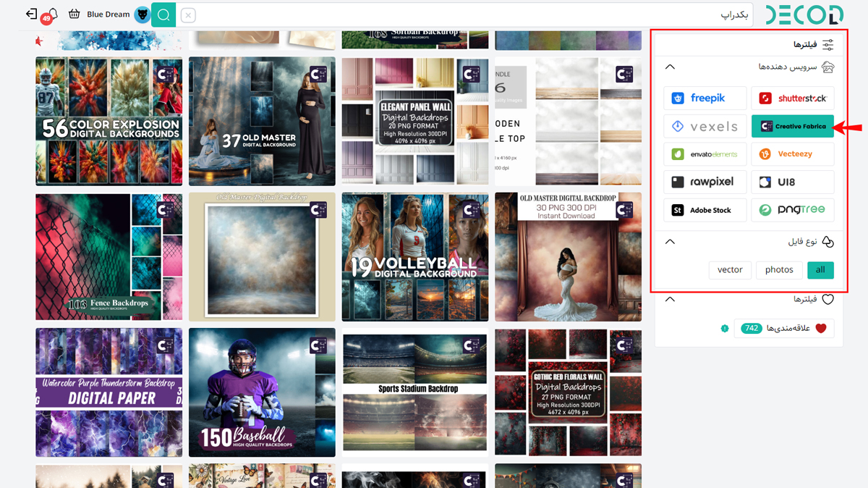The height and width of the screenshot is (488, 868).
Task: Open the Elegant Panel Wall Digital Backdrops thumbnail
Action: [415, 122]
